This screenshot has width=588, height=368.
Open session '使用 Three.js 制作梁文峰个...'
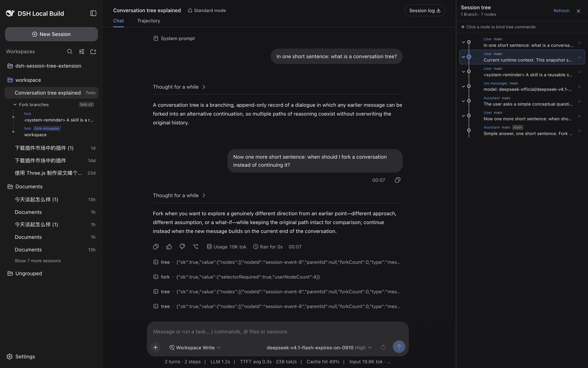click(x=51, y=173)
